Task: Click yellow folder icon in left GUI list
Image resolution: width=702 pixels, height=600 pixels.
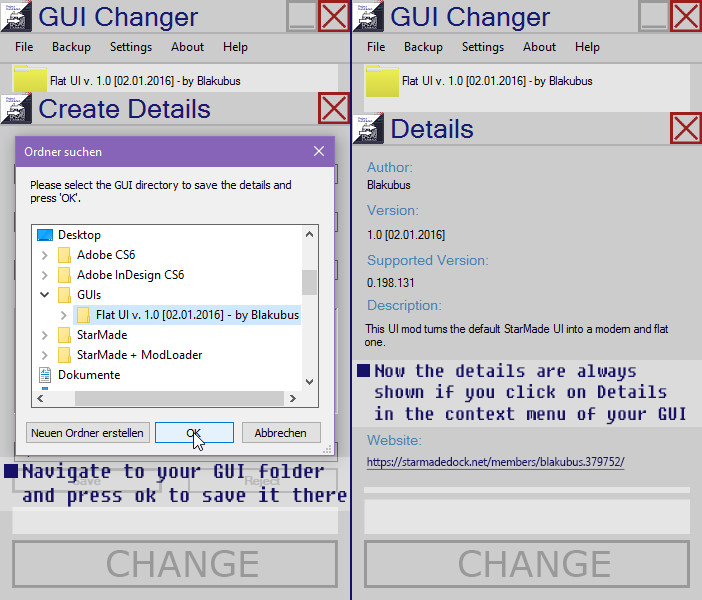Action: [x=30, y=80]
